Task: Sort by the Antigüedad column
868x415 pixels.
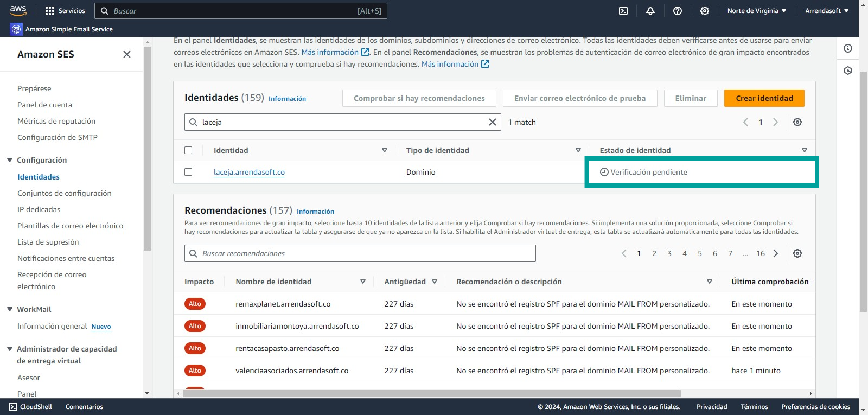Action: coord(435,282)
